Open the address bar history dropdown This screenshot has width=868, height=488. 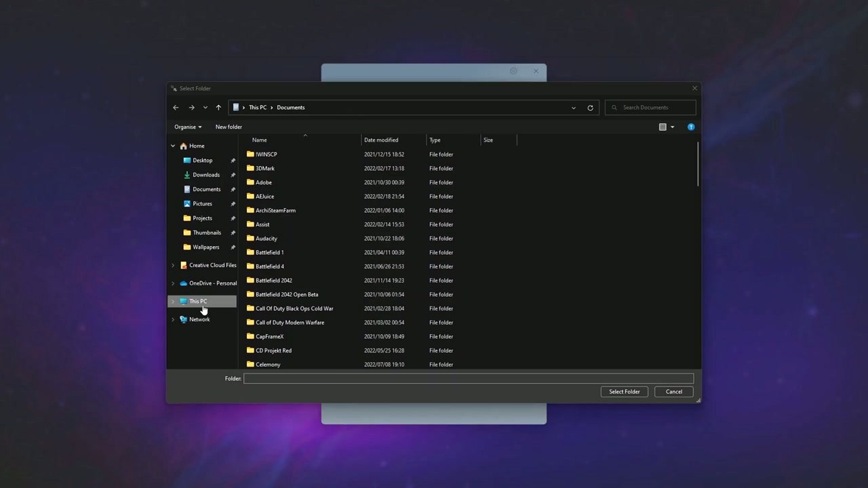pyautogui.click(x=573, y=107)
